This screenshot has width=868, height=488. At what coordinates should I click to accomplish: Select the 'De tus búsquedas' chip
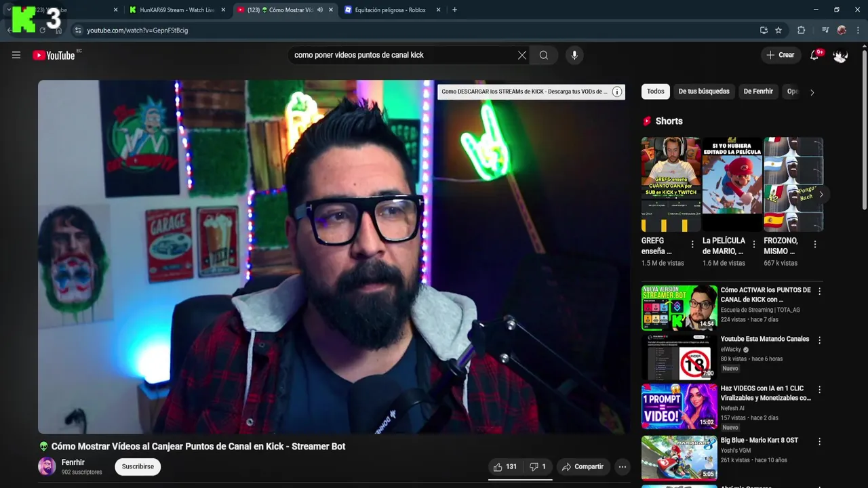[704, 91]
